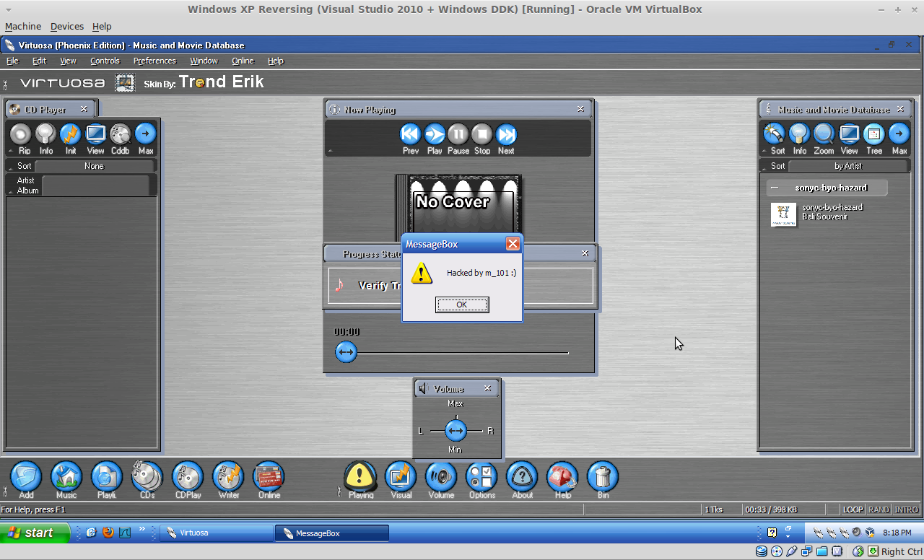Image resolution: width=924 pixels, height=560 pixels.
Task: Open the Help lifebuoy icon
Action: (562, 477)
